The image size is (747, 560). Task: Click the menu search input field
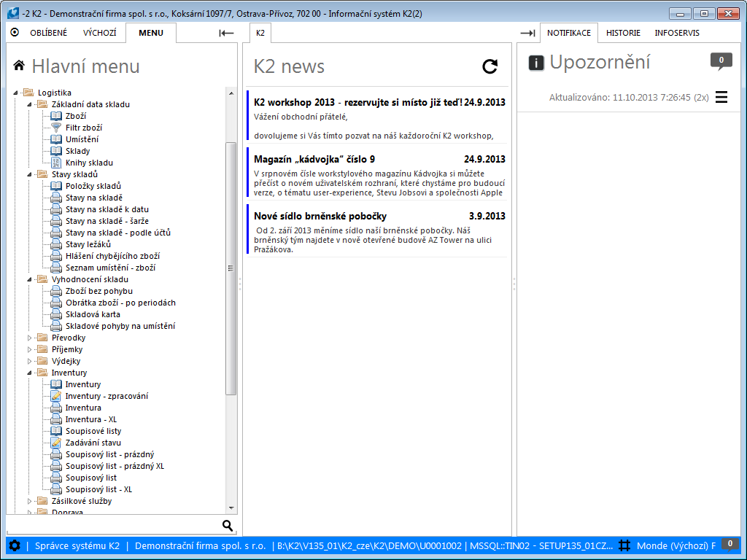tap(113, 525)
